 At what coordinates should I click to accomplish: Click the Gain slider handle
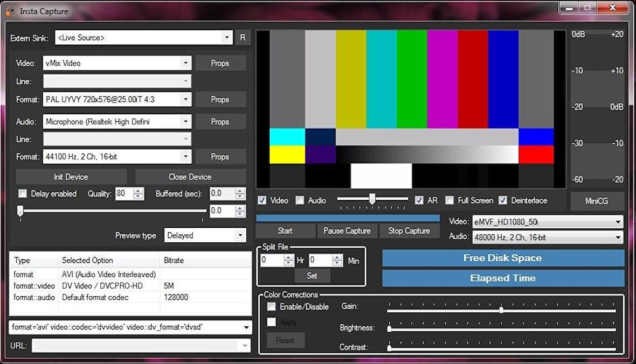(x=501, y=309)
